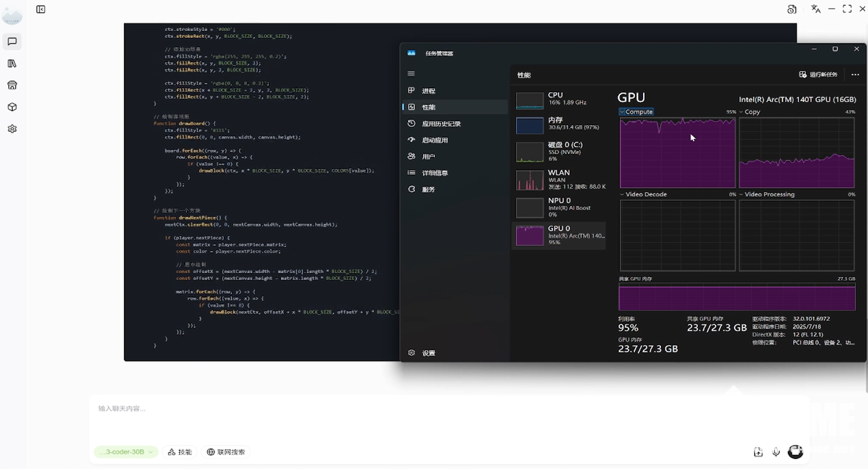This screenshot has height=469, width=868.
Task: Click the microphone voice input icon
Action: pos(776,452)
